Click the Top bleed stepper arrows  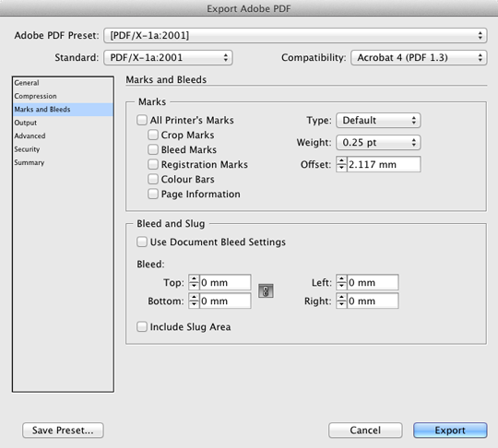pos(194,282)
